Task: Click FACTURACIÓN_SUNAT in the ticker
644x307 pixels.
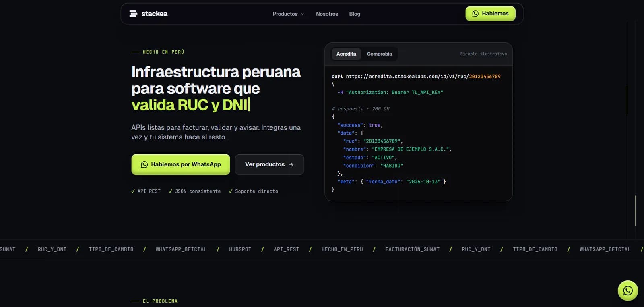Action: (x=412, y=249)
